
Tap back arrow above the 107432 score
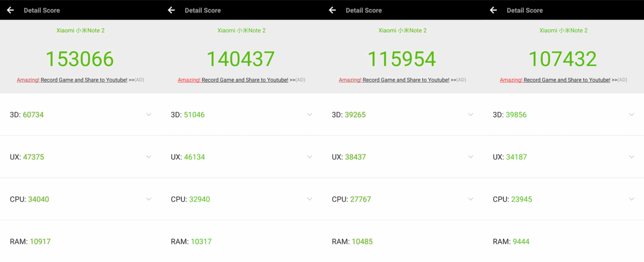click(493, 10)
